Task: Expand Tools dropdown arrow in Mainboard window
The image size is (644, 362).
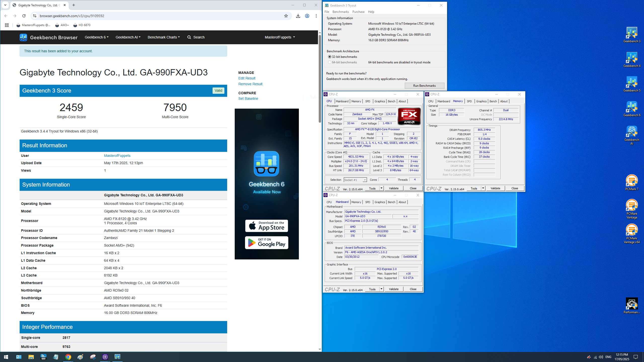Action: point(381,289)
